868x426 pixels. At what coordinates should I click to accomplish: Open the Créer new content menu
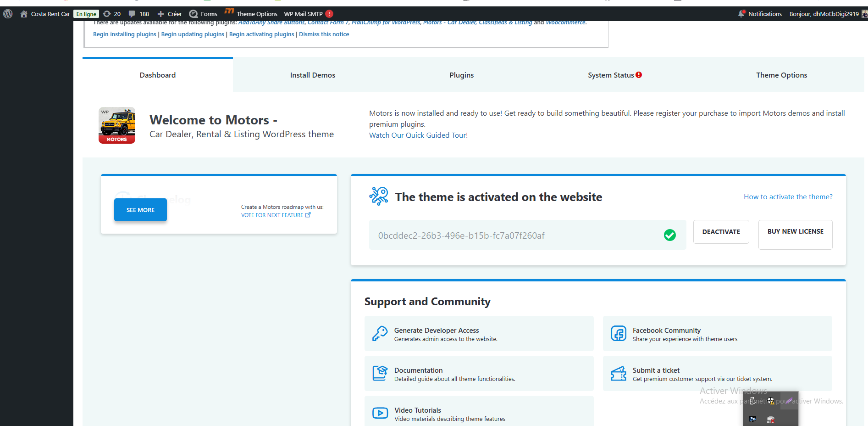point(170,14)
